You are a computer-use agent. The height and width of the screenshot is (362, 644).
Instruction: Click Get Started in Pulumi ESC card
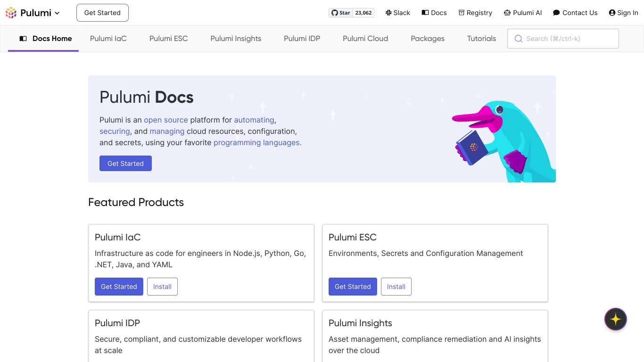click(353, 287)
